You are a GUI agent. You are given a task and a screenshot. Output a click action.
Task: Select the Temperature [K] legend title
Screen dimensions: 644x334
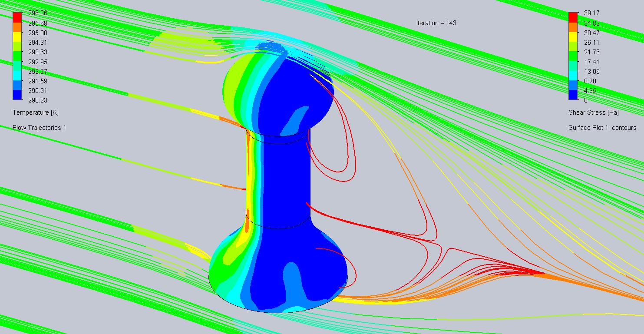click(x=36, y=112)
